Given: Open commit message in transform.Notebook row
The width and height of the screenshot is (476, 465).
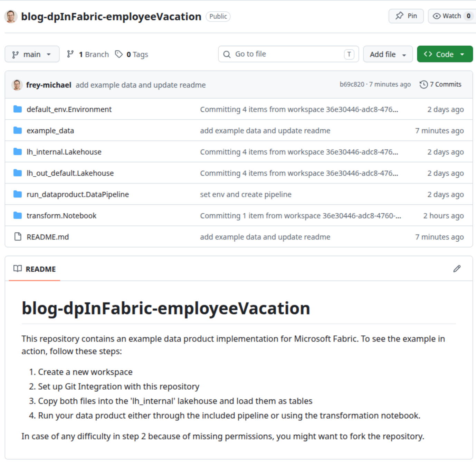Looking at the screenshot, I should (x=301, y=216).
